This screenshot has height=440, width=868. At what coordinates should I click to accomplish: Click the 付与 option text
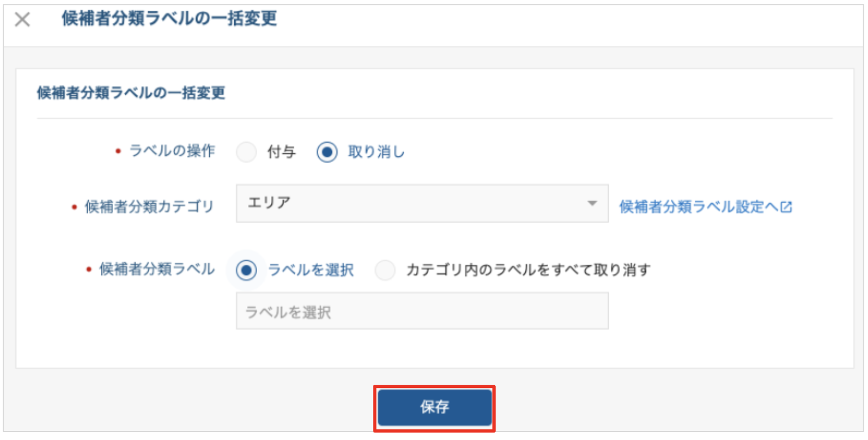282,152
